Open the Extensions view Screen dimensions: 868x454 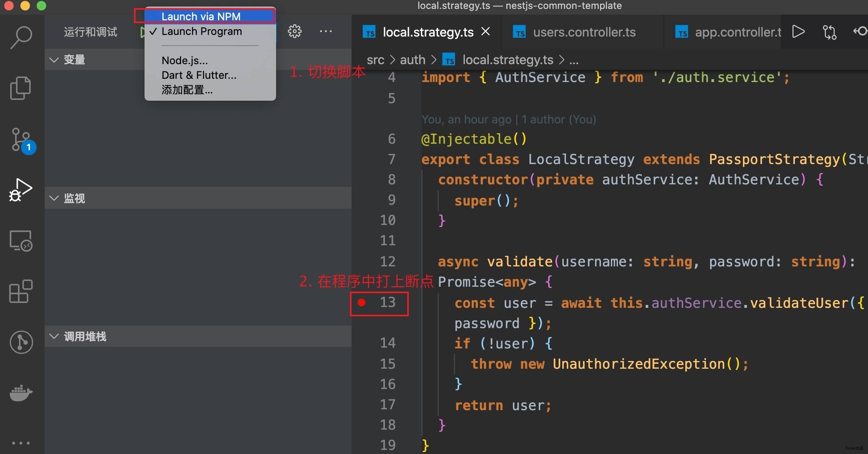[x=21, y=291]
